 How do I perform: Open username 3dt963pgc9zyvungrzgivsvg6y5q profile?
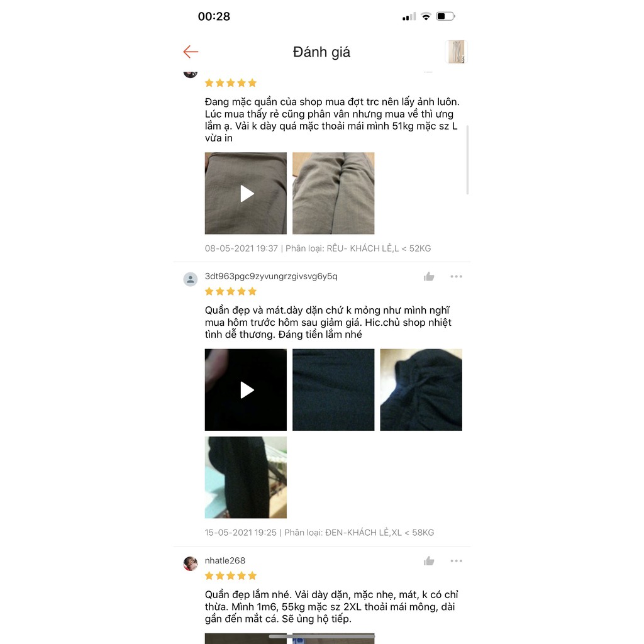click(271, 277)
